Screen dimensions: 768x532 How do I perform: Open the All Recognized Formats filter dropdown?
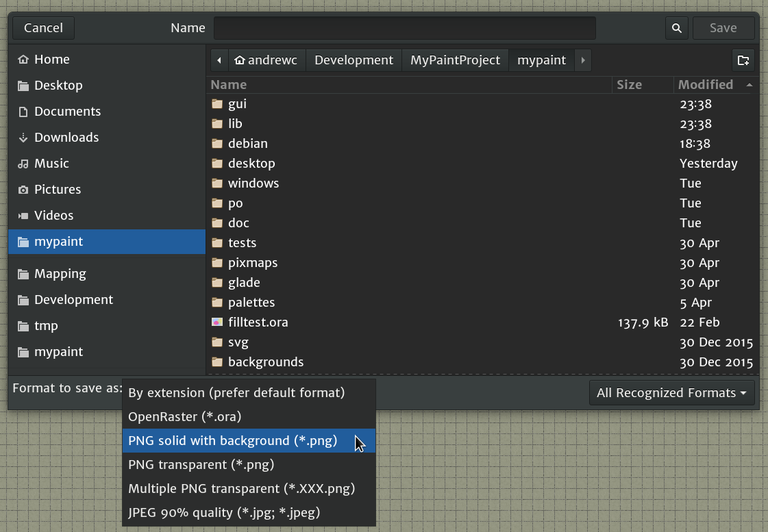[671, 392]
